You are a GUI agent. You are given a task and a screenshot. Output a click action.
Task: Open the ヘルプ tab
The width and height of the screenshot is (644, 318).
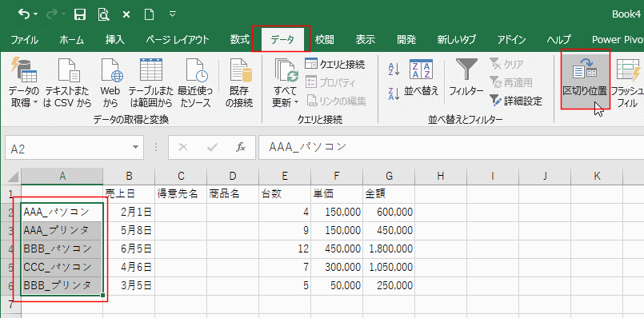[x=558, y=40]
